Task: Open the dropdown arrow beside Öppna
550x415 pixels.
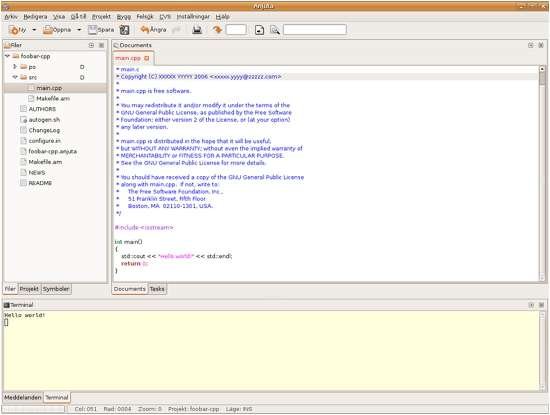Action: coord(79,30)
